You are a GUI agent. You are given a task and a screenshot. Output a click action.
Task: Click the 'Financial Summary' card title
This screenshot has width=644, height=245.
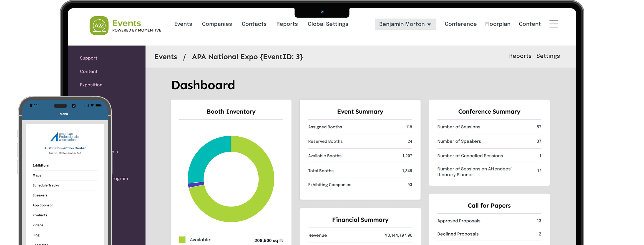[x=360, y=220]
